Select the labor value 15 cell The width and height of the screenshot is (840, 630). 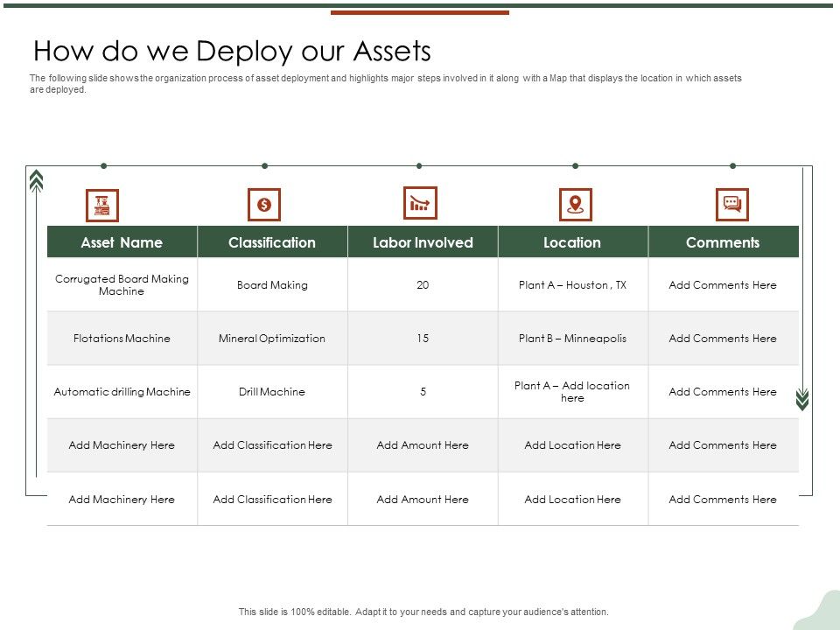[x=423, y=338]
